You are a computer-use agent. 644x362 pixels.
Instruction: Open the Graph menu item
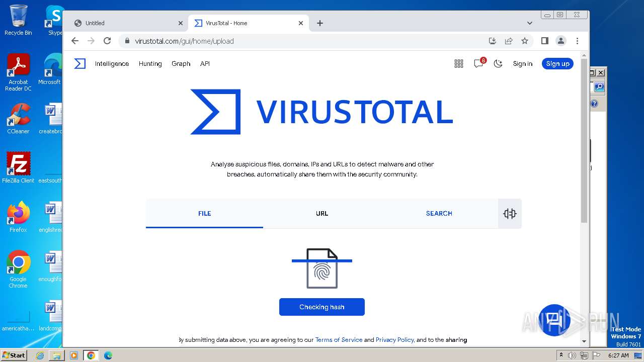tap(181, 63)
